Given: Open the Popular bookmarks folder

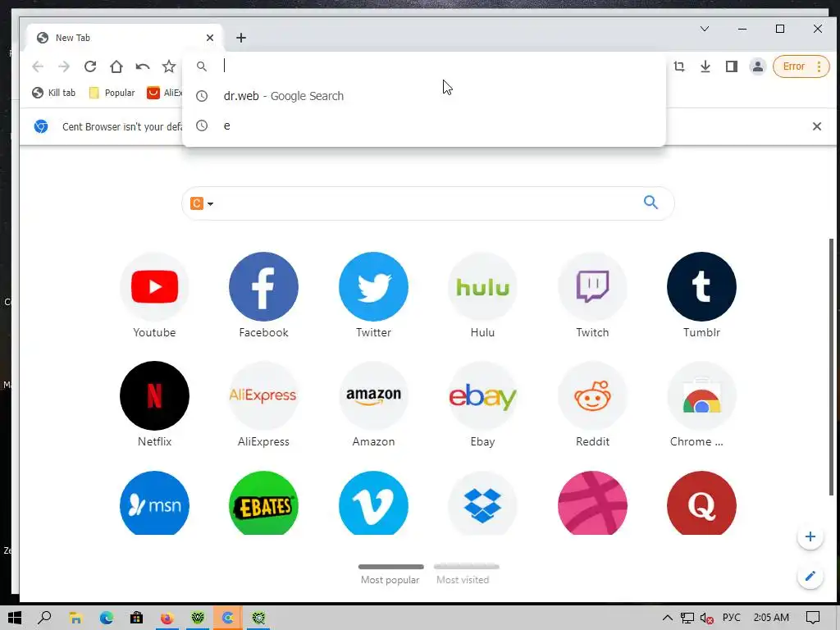Looking at the screenshot, I should pyautogui.click(x=112, y=93).
